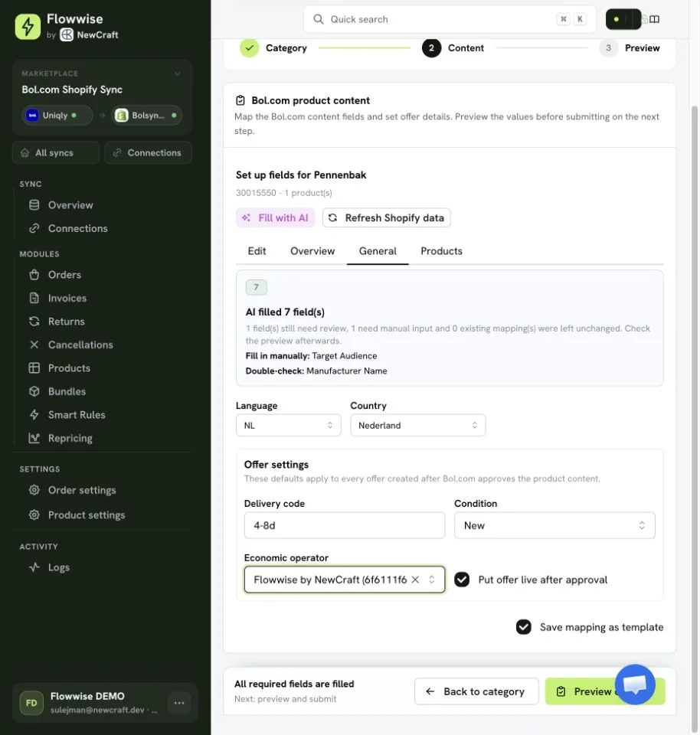The height and width of the screenshot is (735, 700).
Task: Select the Bolsyn Shopify connection chip
Action: pos(147,116)
